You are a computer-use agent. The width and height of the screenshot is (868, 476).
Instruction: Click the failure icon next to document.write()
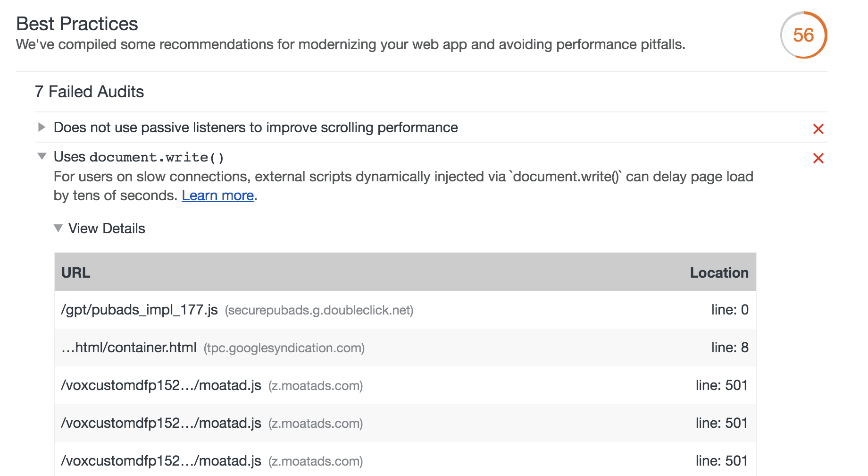pos(818,158)
